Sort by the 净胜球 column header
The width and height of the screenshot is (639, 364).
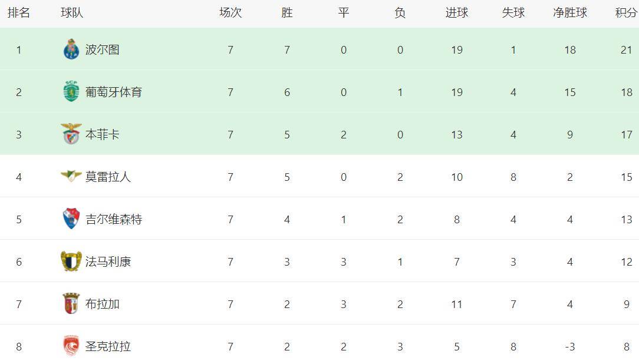tap(570, 13)
